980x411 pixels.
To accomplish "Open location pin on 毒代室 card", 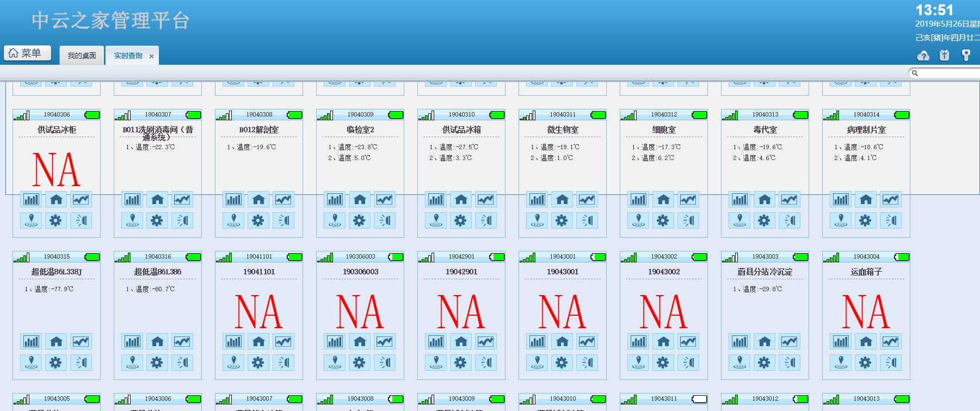I will click(739, 220).
